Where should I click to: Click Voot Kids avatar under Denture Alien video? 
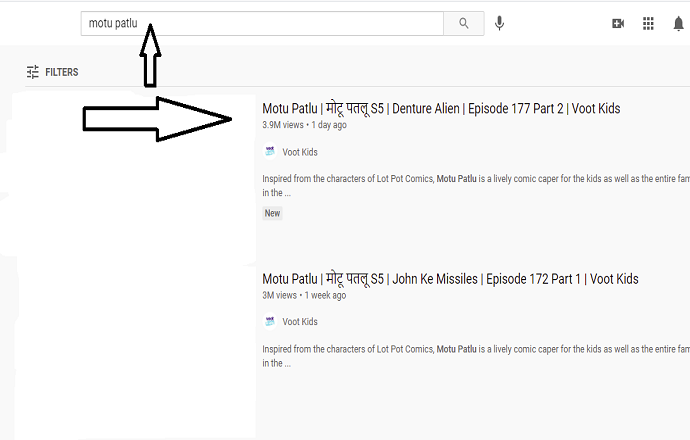pos(270,152)
